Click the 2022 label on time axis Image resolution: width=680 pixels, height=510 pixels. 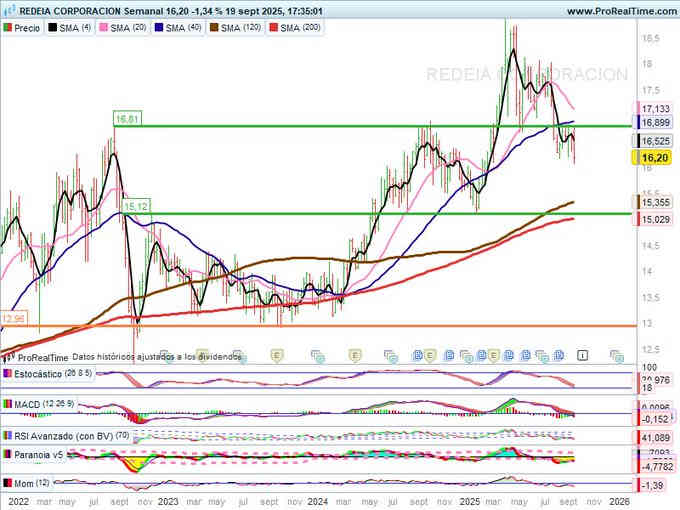[19, 502]
